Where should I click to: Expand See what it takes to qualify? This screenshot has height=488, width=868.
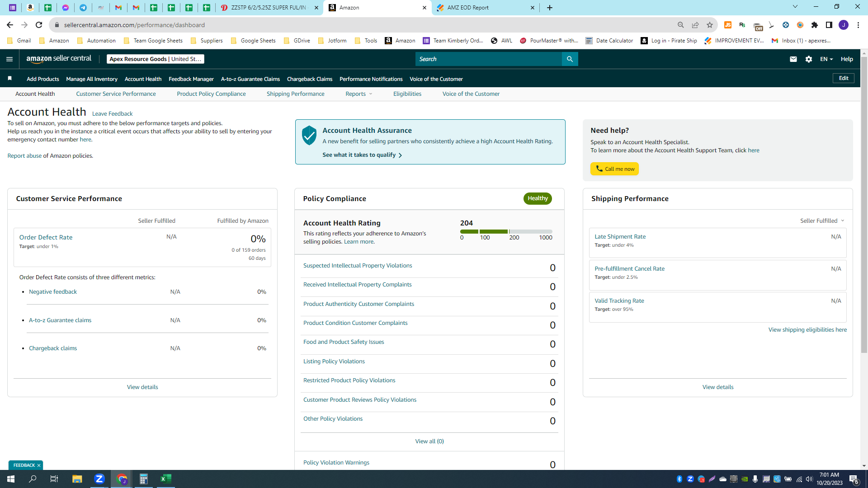click(x=362, y=155)
